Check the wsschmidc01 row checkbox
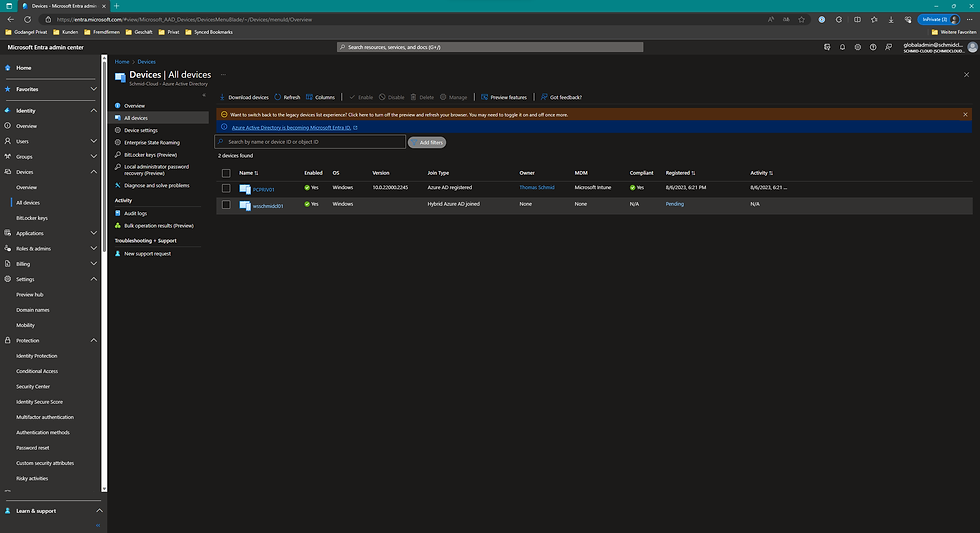980x533 pixels. click(226, 204)
